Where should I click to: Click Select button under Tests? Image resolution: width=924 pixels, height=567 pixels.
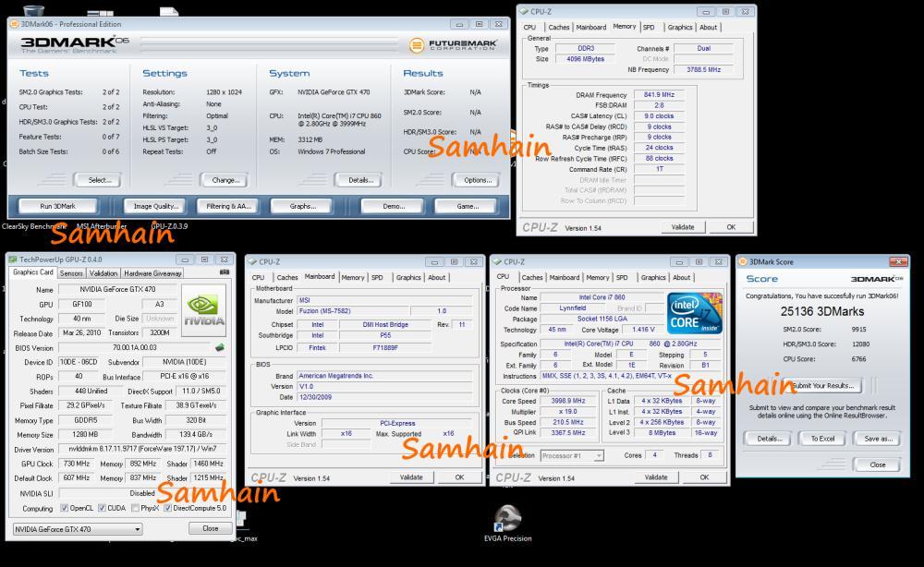[99, 180]
